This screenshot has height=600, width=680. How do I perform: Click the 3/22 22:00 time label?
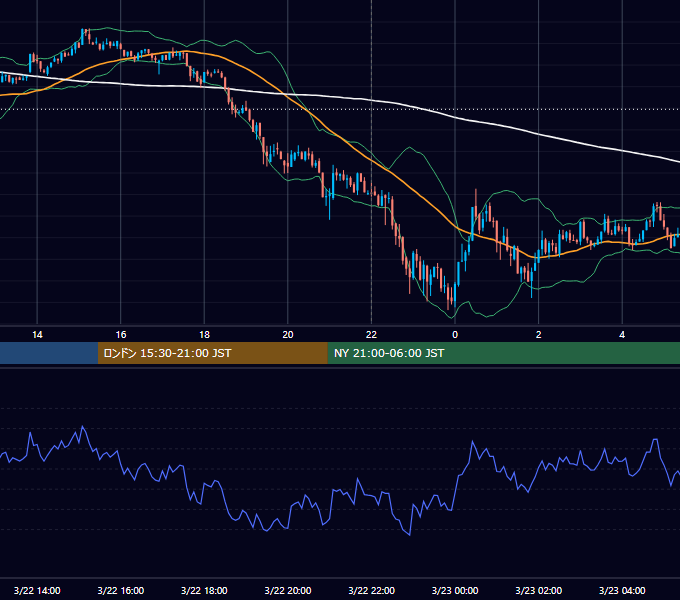coord(371,590)
